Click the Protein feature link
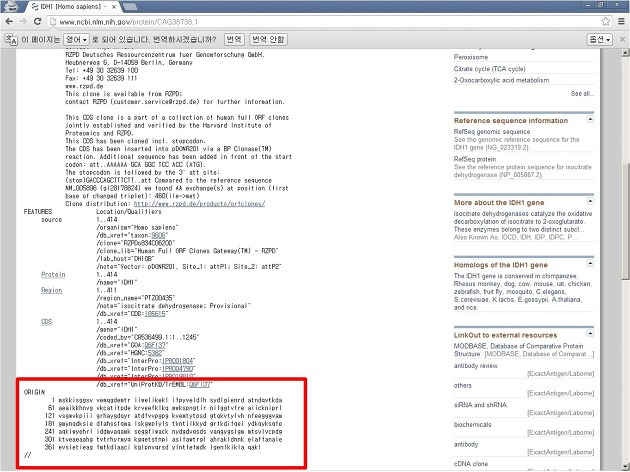The width and height of the screenshot is (630, 472). coord(53,275)
